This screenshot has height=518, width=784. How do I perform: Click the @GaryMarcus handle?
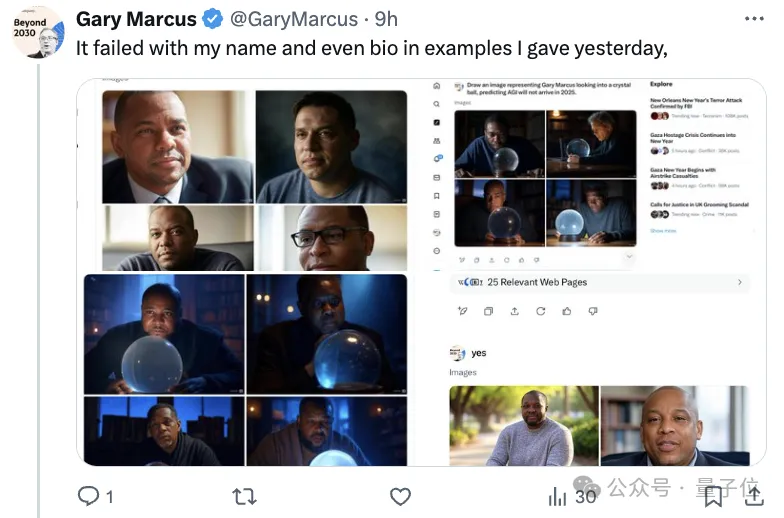click(x=294, y=19)
